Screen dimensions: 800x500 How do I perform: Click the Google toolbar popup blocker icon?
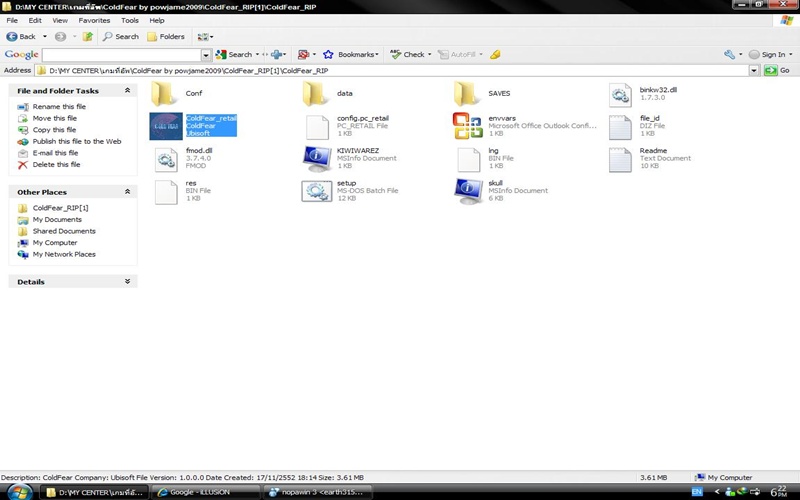tap(306, 55)
